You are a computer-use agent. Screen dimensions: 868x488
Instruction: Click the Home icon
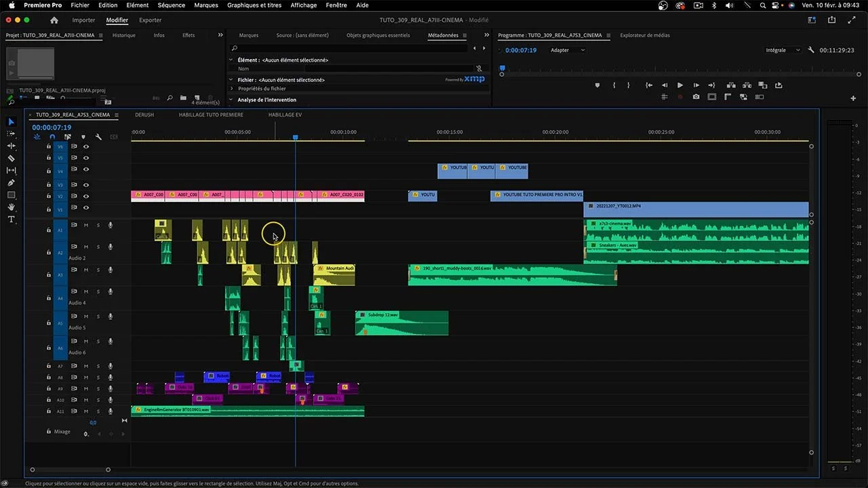pos(54,20)
